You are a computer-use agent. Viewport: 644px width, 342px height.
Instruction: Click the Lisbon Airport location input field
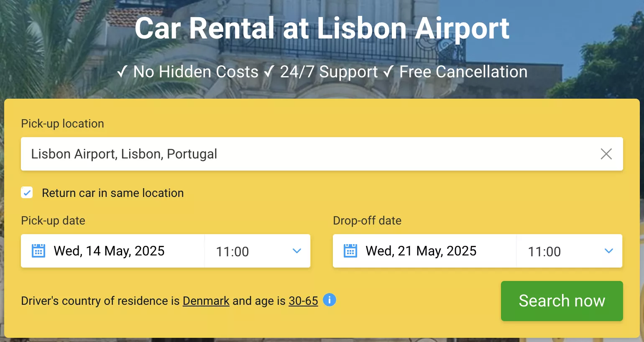(x=322, y=154)
